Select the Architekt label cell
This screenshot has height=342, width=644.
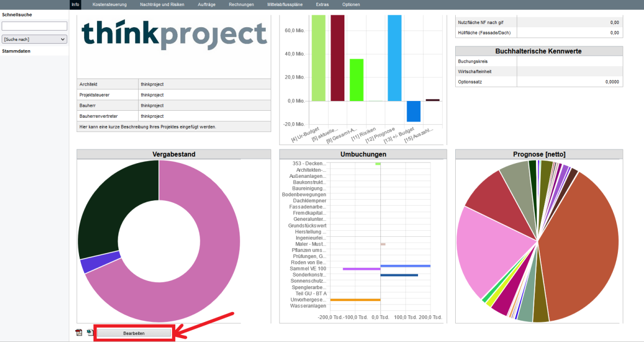tap(108, 84)
